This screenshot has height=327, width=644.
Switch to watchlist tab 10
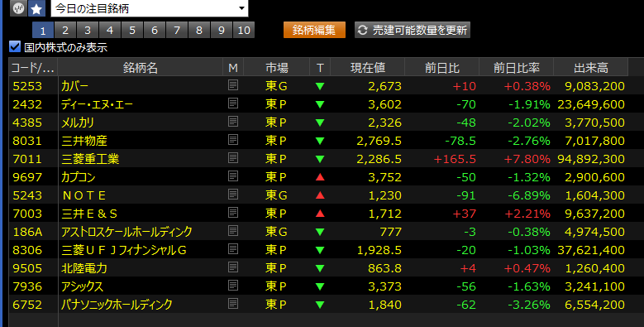[x=244, y=30]
